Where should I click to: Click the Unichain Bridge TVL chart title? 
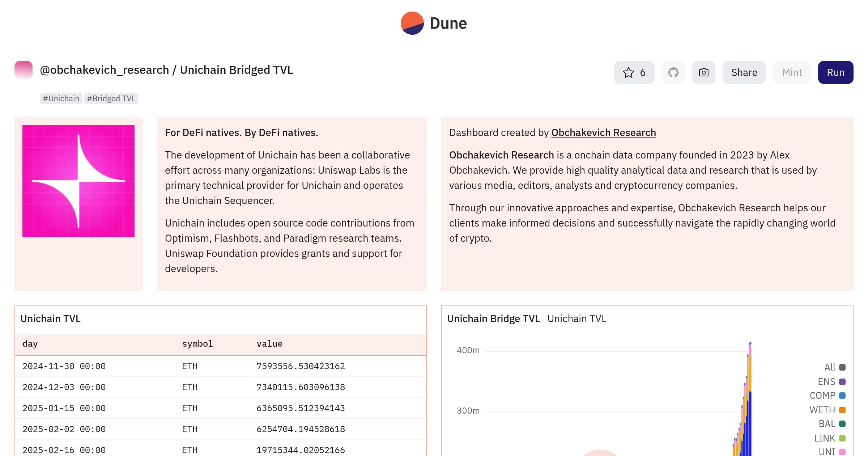(x=493, y=318)
